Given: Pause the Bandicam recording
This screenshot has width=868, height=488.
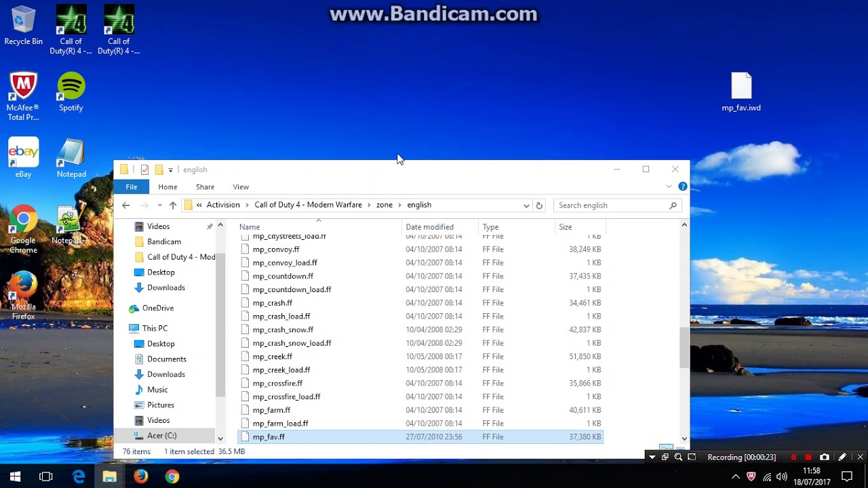Looking at the screenshot, I should [x=793, y=457].
